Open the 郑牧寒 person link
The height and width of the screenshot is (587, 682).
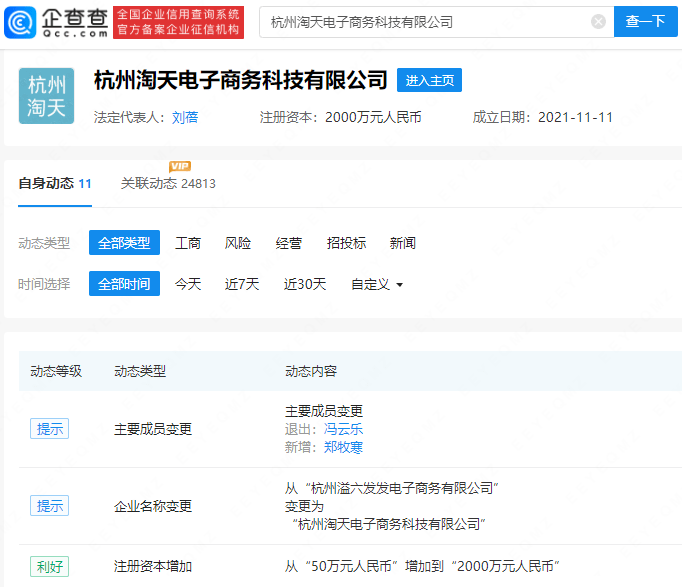(343, 447)
